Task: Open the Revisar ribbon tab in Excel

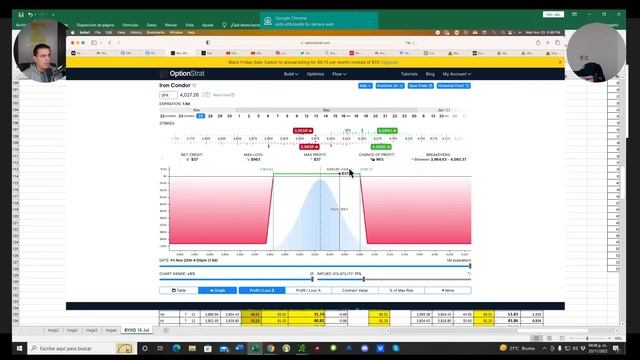Action: [171, 25]
